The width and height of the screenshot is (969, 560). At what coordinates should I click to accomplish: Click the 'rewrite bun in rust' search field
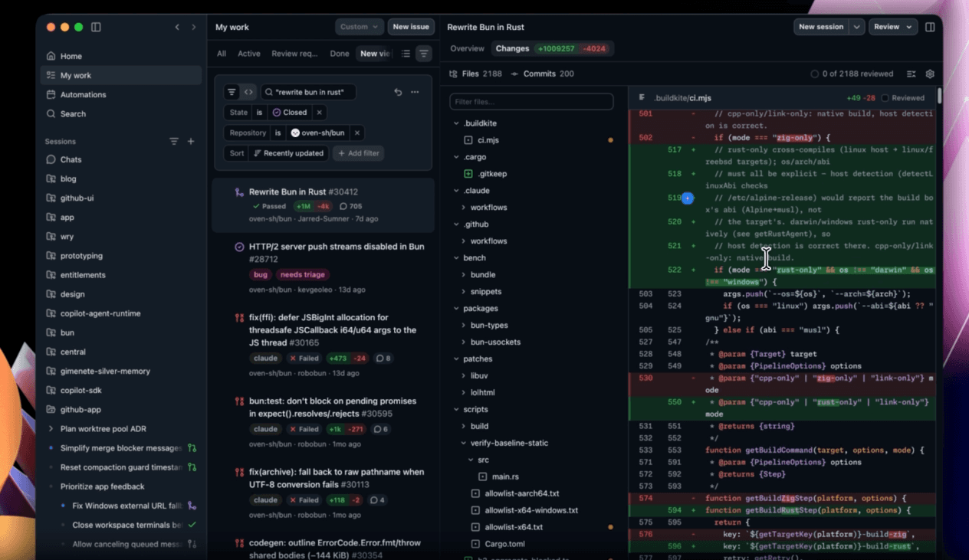[x=308, y=92]
